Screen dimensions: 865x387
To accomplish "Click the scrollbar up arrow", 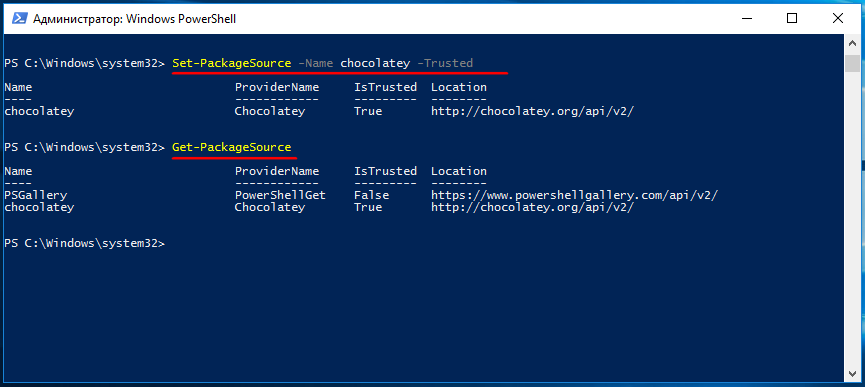I will point(852,44).
